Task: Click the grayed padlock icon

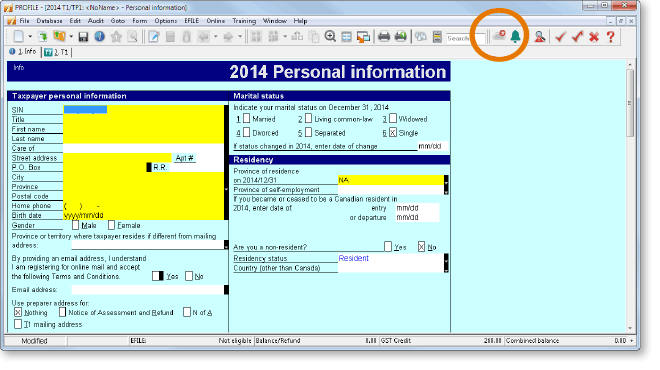Action: coord(186,37)
